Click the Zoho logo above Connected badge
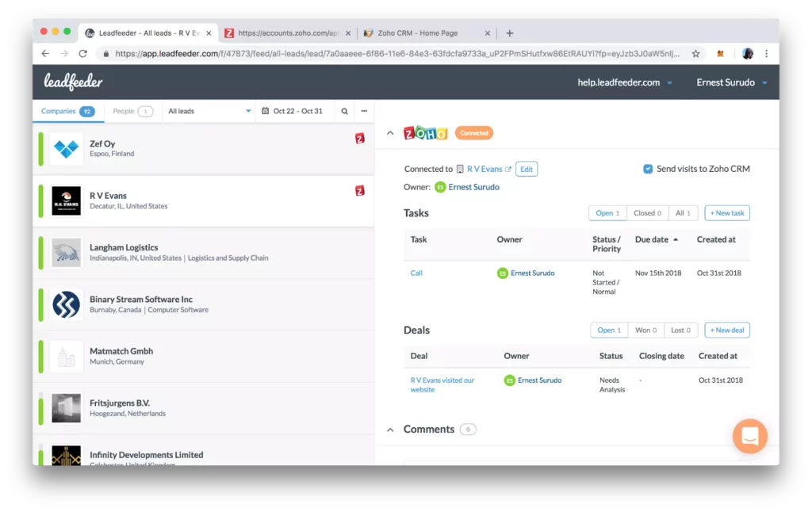The height and width of the screenshot is (512, 812). pos(425,132)
